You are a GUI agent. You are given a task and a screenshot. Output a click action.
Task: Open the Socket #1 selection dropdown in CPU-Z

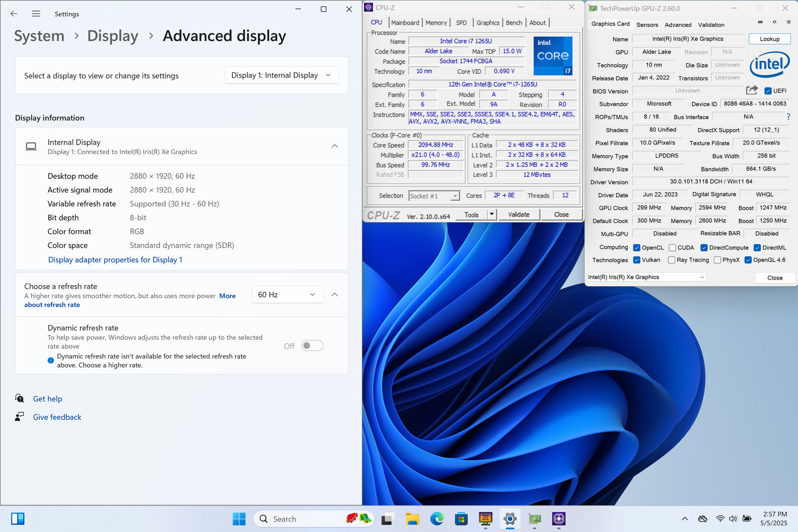[434, 196]
